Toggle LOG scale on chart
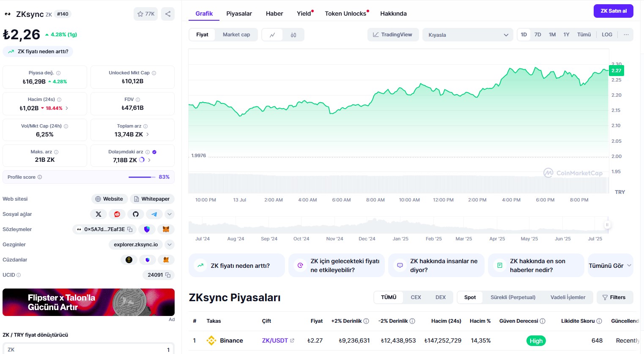Image resolution: width=644 pixels, height=354 pixels. click(607, 35)
